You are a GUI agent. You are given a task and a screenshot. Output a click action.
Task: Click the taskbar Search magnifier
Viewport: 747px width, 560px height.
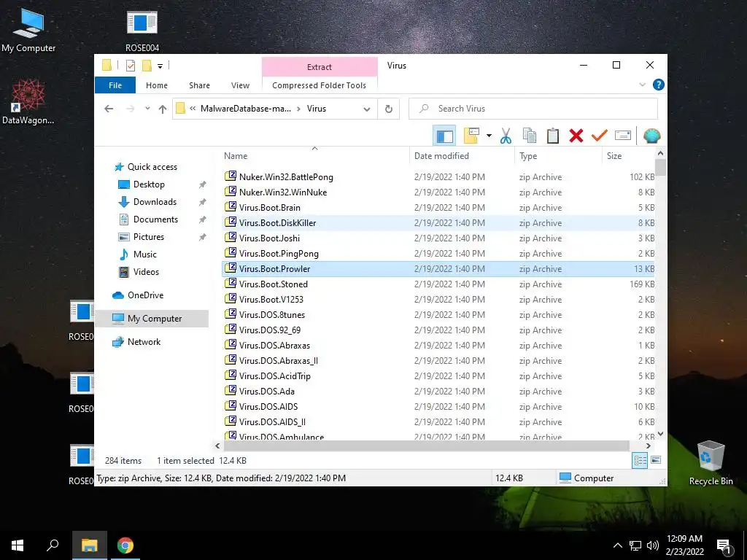pyautogui.click(x=53, y=545)
